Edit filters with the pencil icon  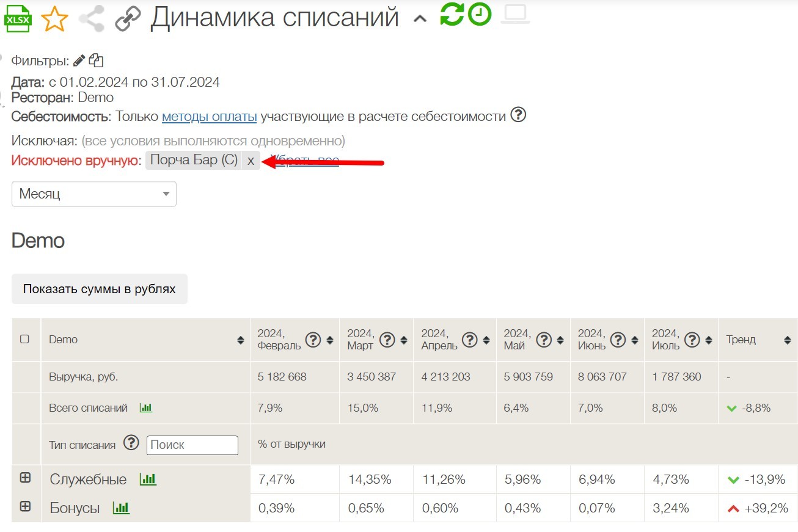click(80, 60)
